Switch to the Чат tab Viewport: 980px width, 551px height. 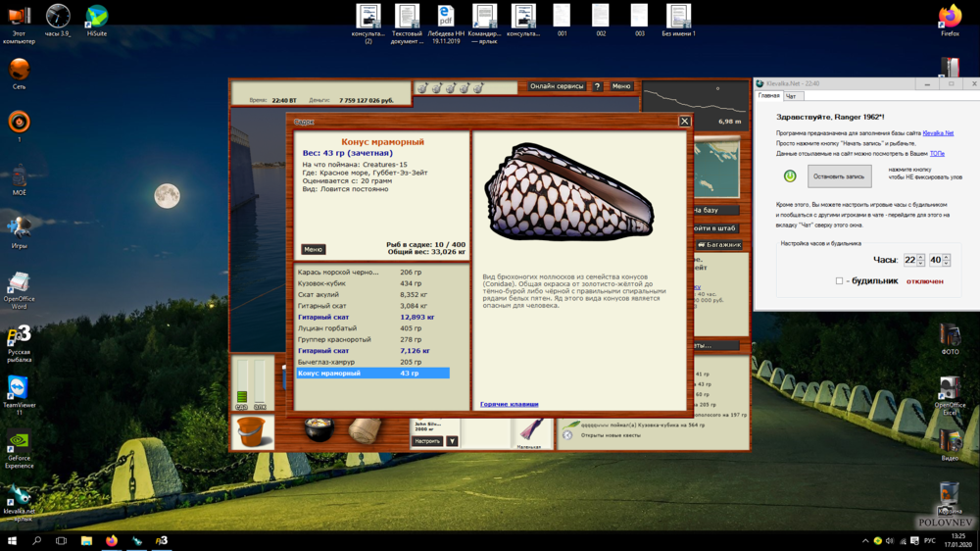click(x=792, y=96)
